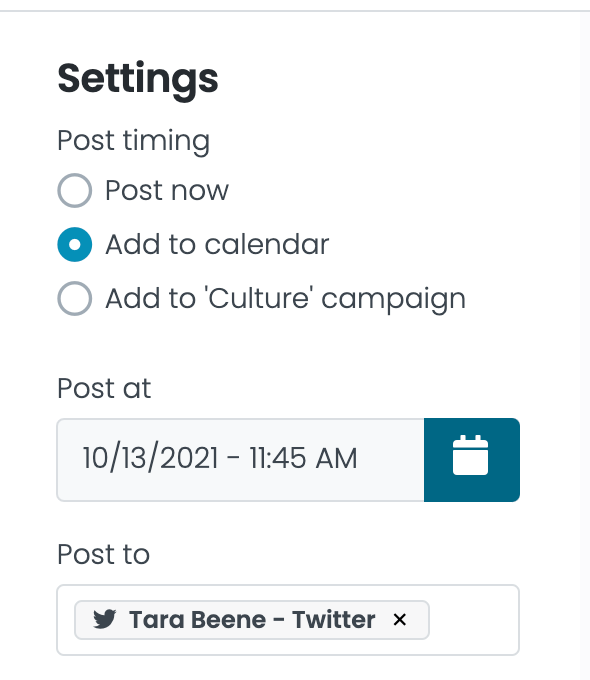This screenshot has width=590, height=680.
Task: Choose Add to 'Culture' campaign radio
Action: 75,299
